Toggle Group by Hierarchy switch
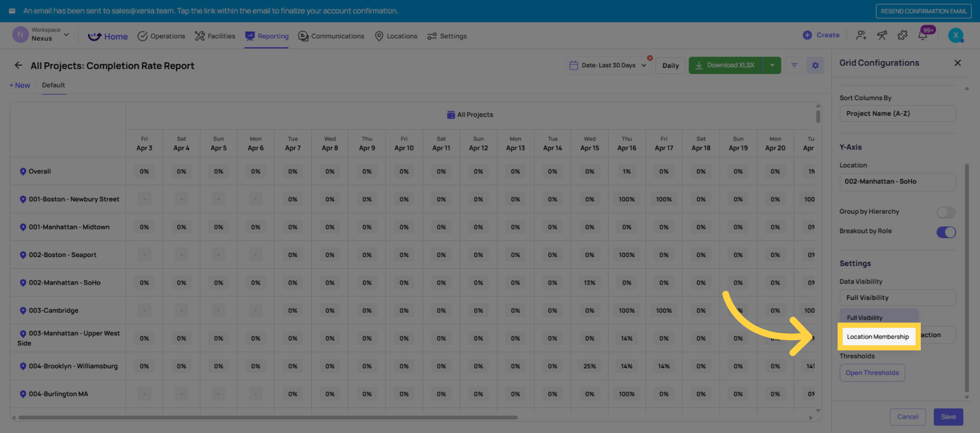This screenshot has height=433, width=980. [946, 212]
